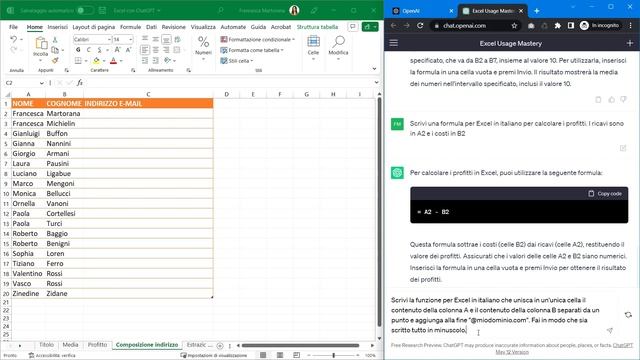Image resolution: width=640 pixels, height=360 pixels.
Task: Edit the profitti prompt message
Action: point(623,148)
